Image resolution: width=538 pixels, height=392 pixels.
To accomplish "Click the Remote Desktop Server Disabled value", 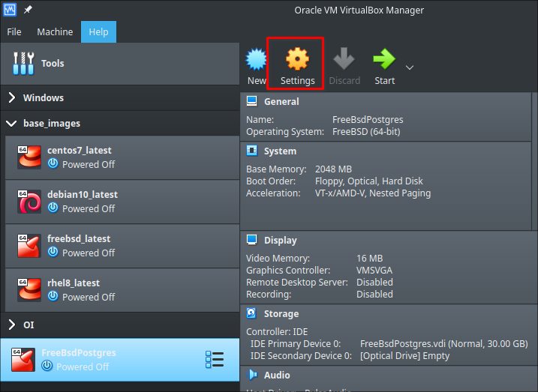I will coord(374,282).
